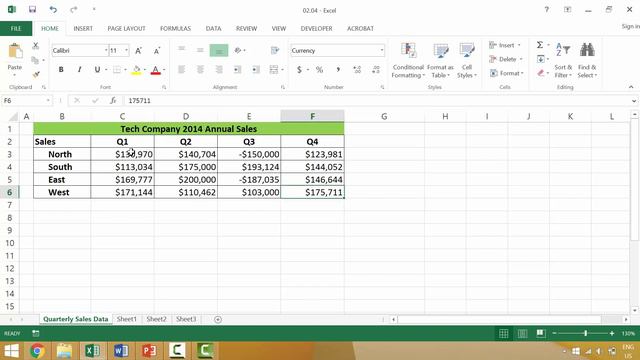This screenshot has height=360, width=640.
Task: Save the workbook with the floppy icon
Action: (x=32, y=9)
